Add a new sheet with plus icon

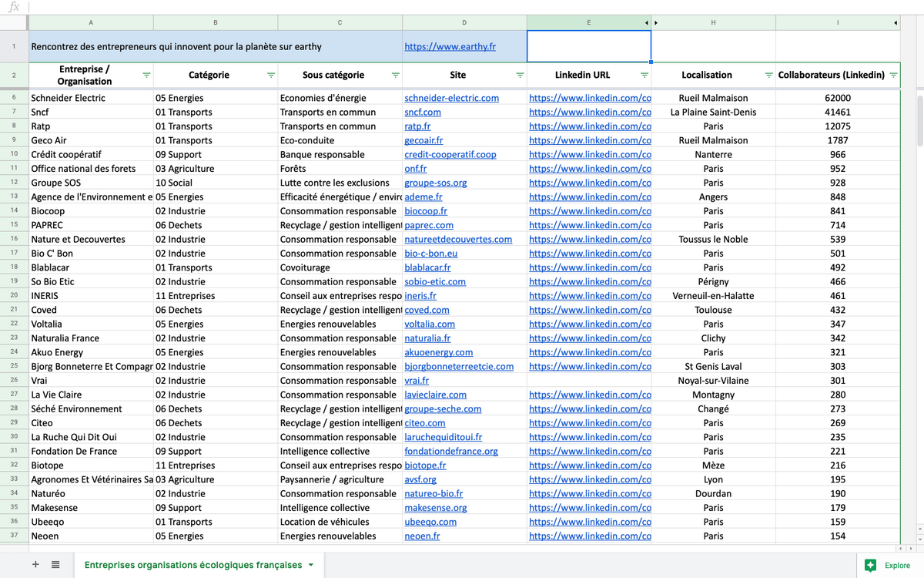35,565
